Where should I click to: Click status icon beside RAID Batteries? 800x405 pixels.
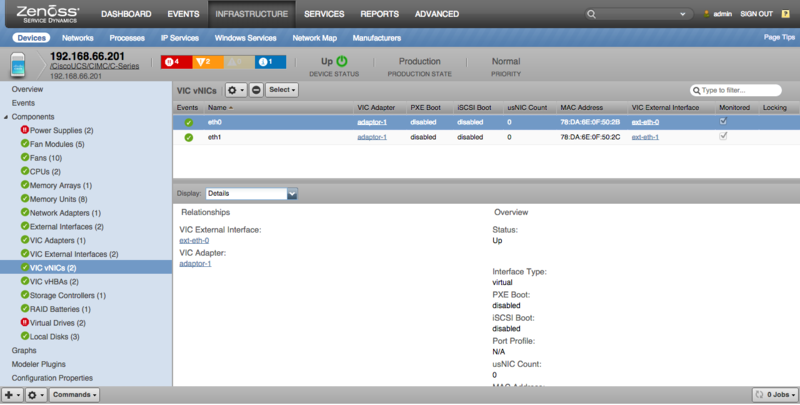coord(24,309)
